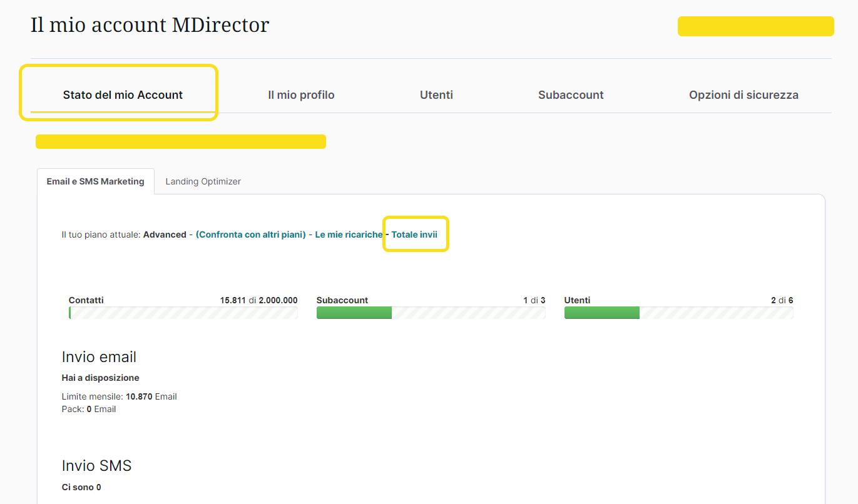Click the Contatti usage progress bar
Image resolution: width=858 pixels, height=504 pixels.
(x=183, y=313)
